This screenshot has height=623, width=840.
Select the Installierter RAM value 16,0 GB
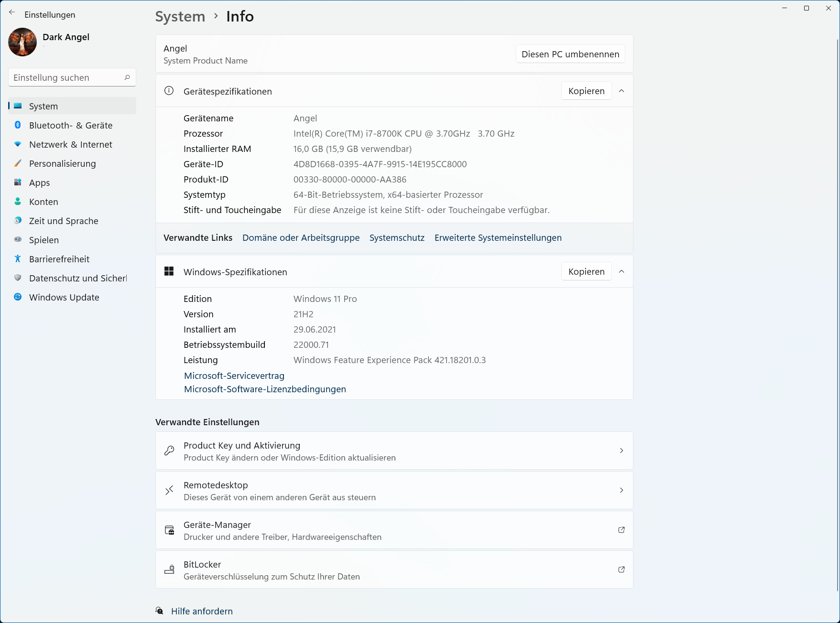click(x=352, y=149)
